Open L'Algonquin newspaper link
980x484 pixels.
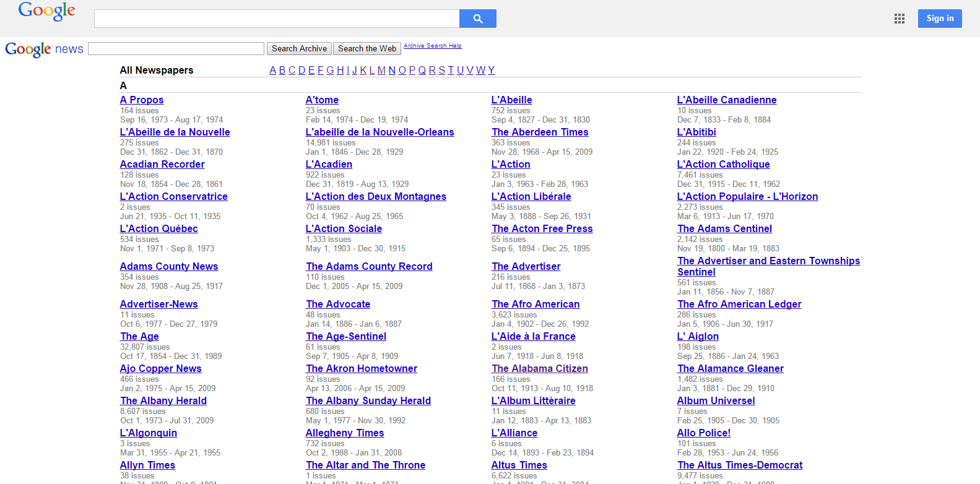click(x=149, y=433)
